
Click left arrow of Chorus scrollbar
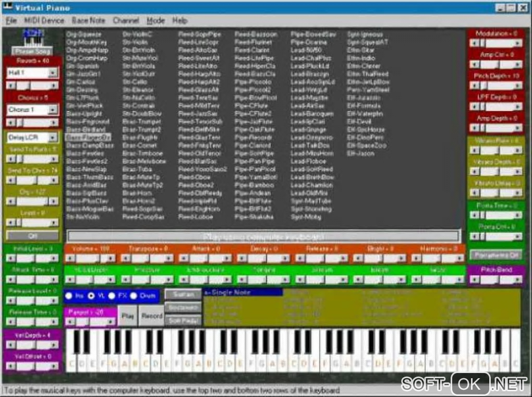pyautogui.click(x=11, y=123)
